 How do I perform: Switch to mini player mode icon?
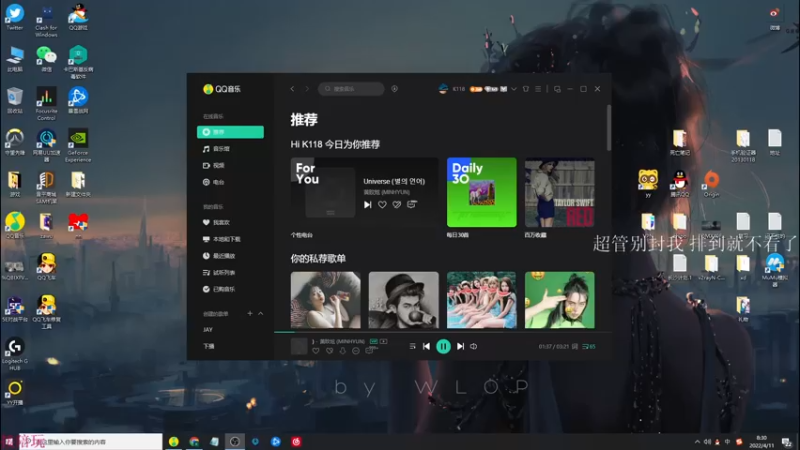click(x=557, y=89)
